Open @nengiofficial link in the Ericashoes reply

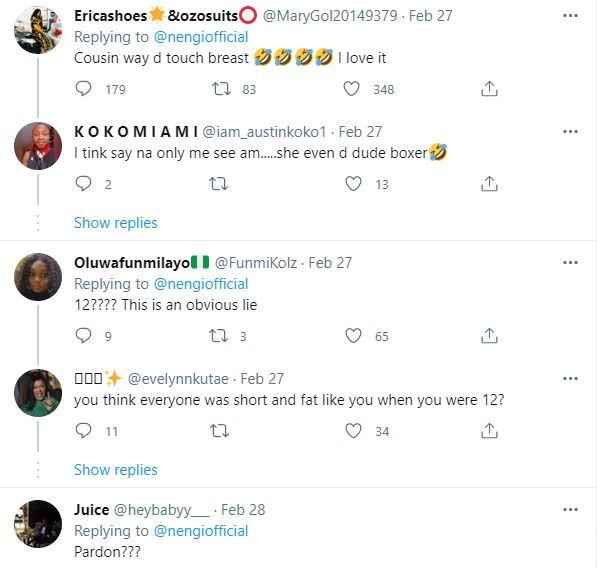click(x=201, y=37)
